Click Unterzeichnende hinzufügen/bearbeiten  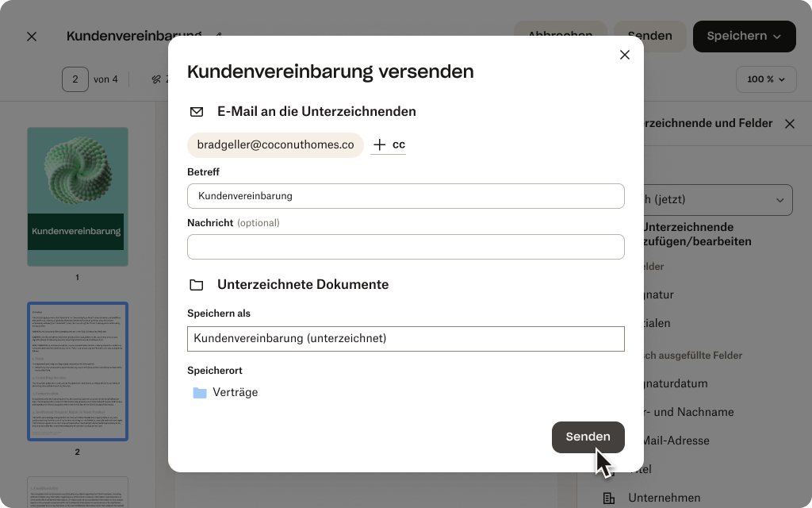click(x=696, y=234)
